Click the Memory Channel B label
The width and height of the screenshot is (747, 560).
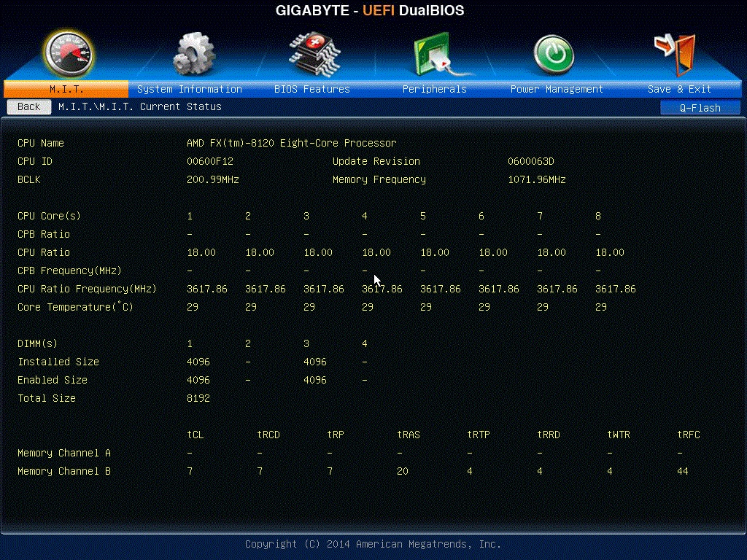point(64,471)
